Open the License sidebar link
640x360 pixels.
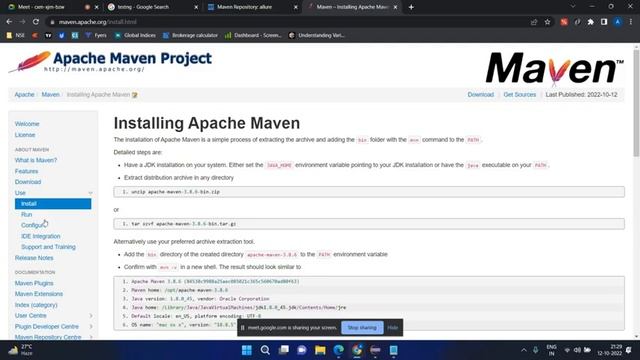[x=25, y=135]
